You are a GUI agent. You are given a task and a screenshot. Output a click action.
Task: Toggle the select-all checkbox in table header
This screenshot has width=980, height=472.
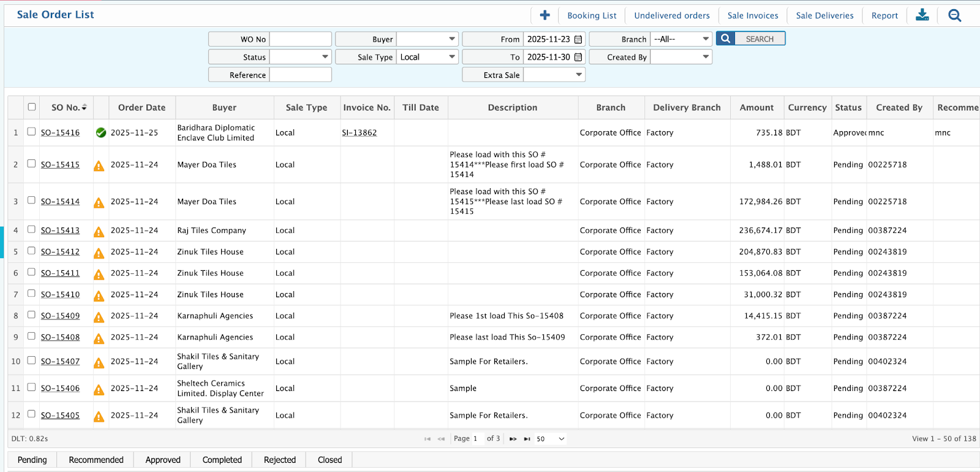32,107
